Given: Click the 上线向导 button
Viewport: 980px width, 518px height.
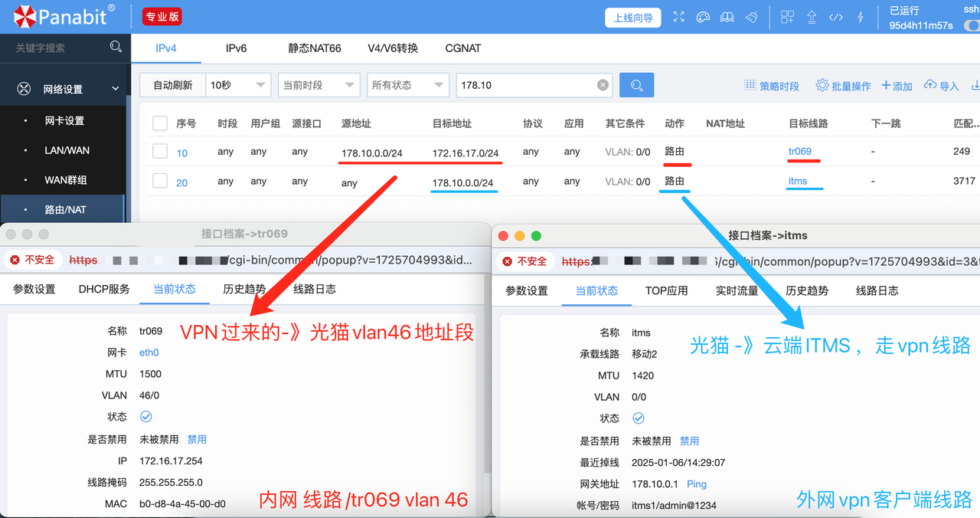Looking at the screenshot, I should pyautogui.click(x=633, y=18).
